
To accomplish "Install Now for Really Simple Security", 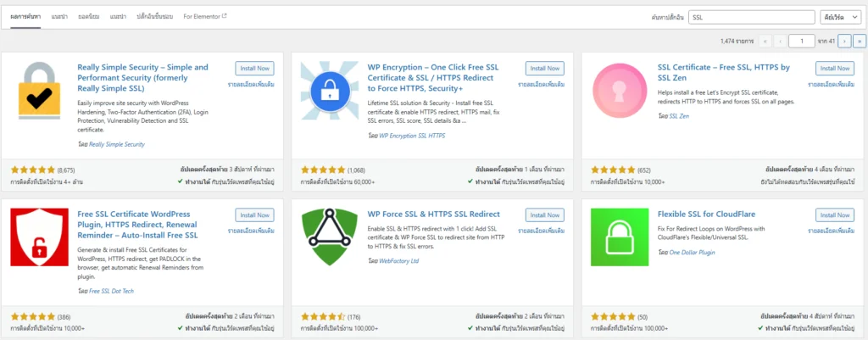I will [254, 68].
